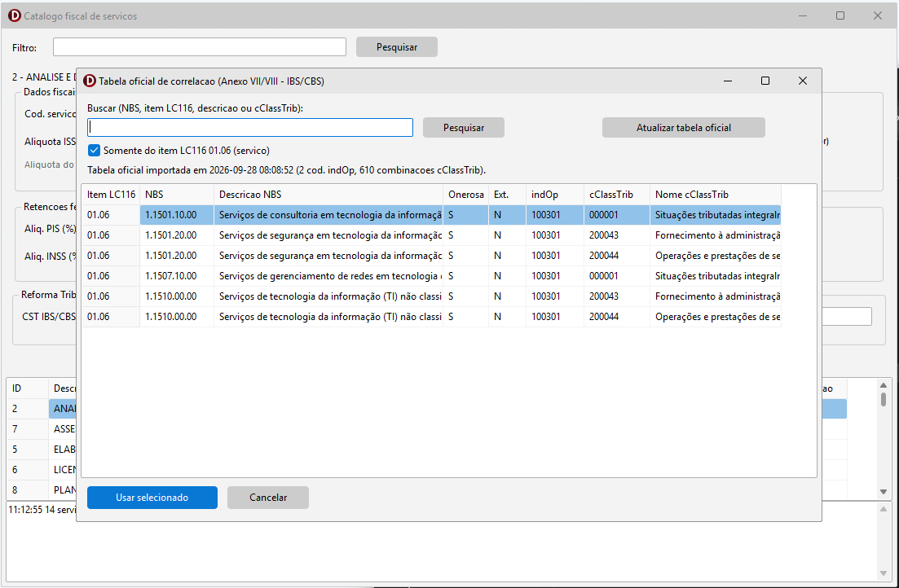Close the Tabela oficial de correlacao dialog
899x588 pixels.
[803, 81]
